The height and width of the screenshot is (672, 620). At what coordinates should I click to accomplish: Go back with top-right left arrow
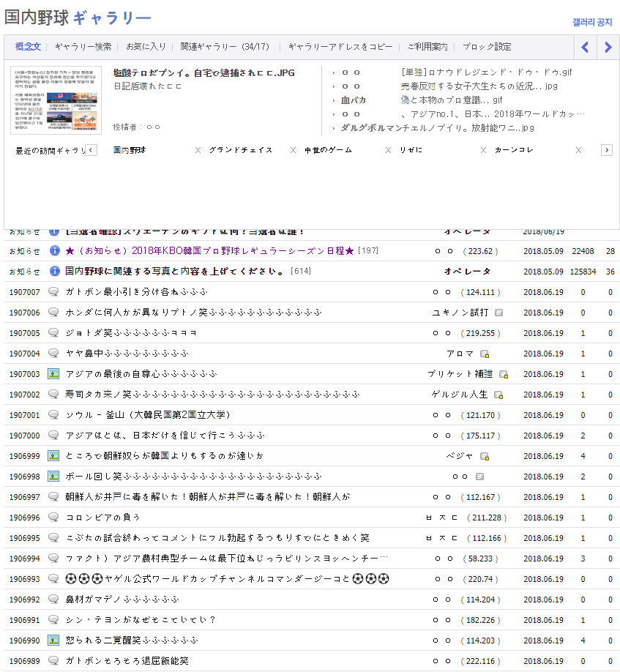(585, 48)
